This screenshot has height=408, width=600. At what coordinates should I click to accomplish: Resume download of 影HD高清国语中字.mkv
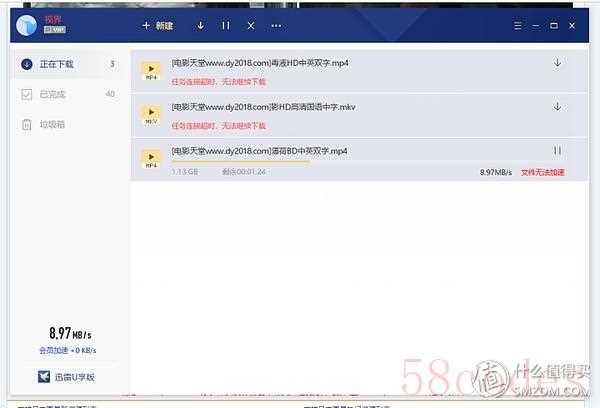(557, 107)
